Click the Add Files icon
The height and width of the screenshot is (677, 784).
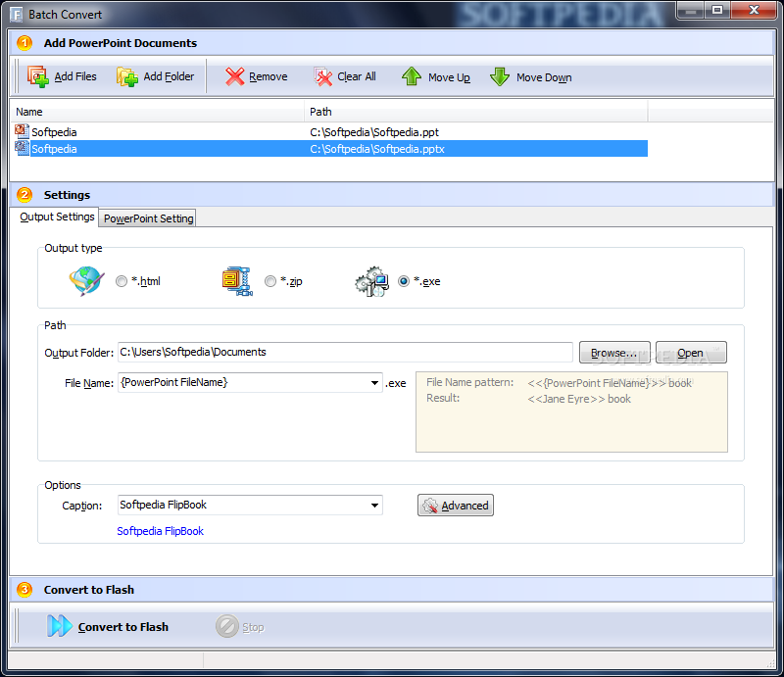[x=37, y=76]
